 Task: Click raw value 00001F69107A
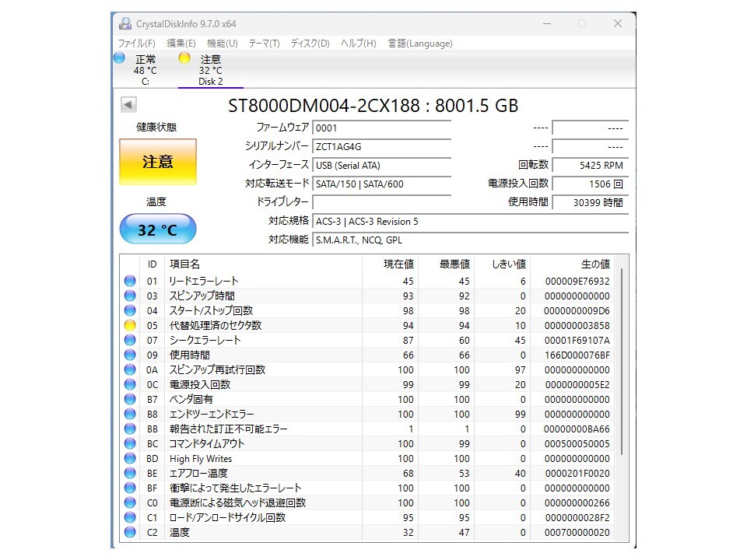[577, 341]
